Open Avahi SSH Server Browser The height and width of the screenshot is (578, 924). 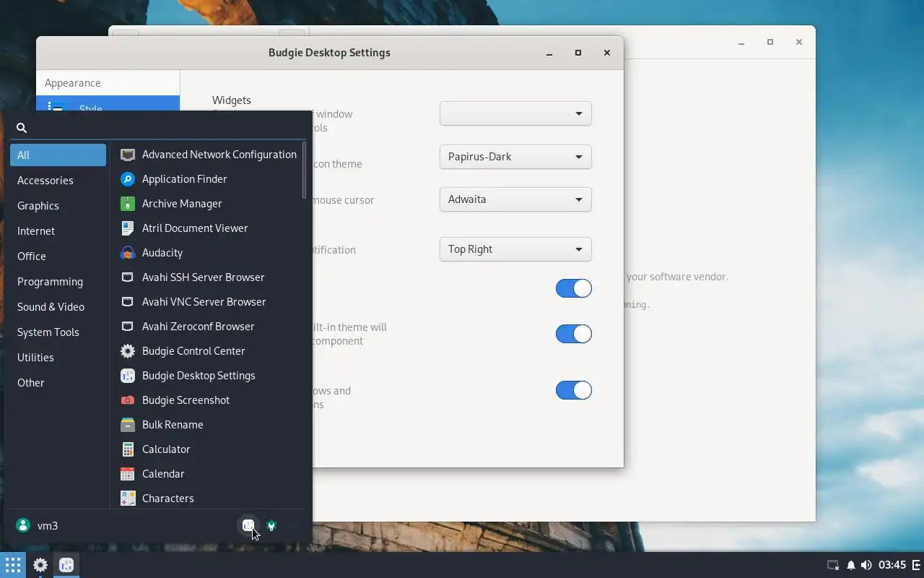pyautogui.click(x=209, y=277)
